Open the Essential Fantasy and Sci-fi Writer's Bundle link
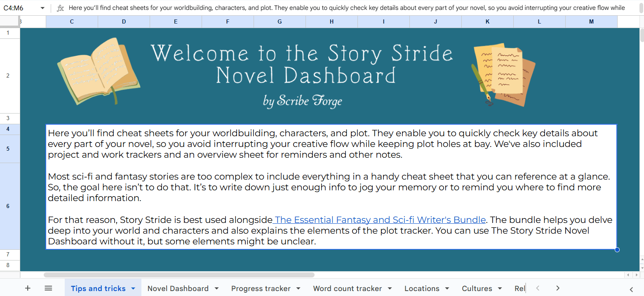This screenshot has width=644, height=296. 379,220
